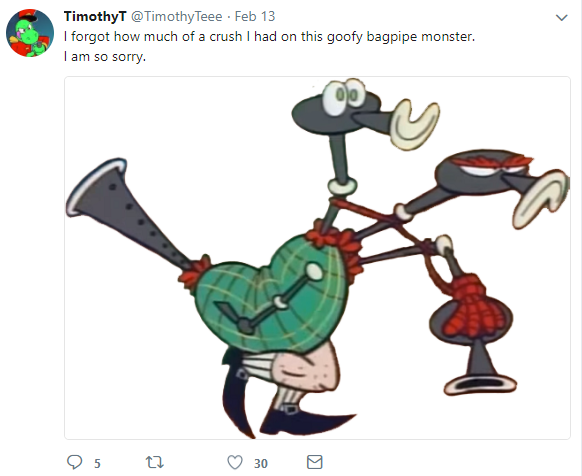Open the TimothyT display name link
582x476 pixels.
pyautogui.click(x=95, y=16)
